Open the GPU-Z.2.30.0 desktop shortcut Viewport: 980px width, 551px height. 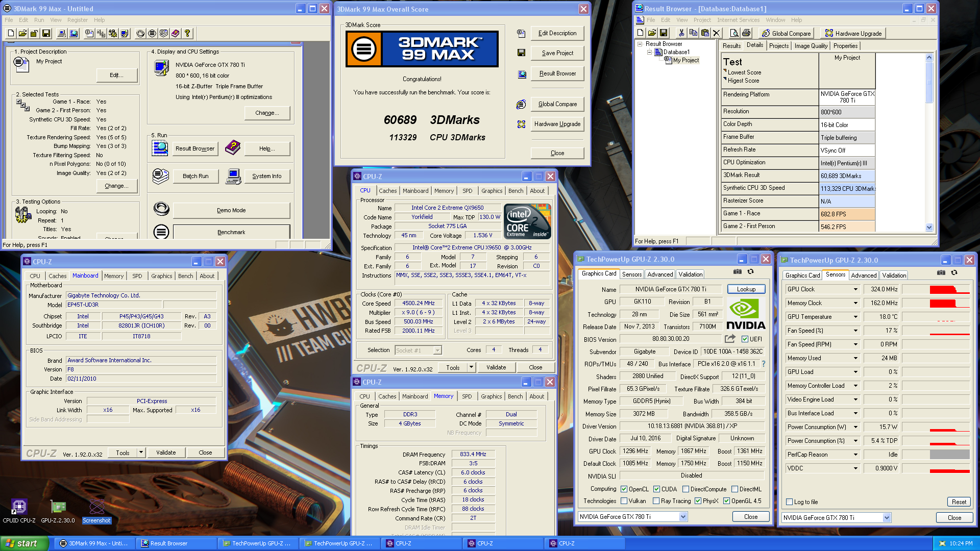[58, 511]
